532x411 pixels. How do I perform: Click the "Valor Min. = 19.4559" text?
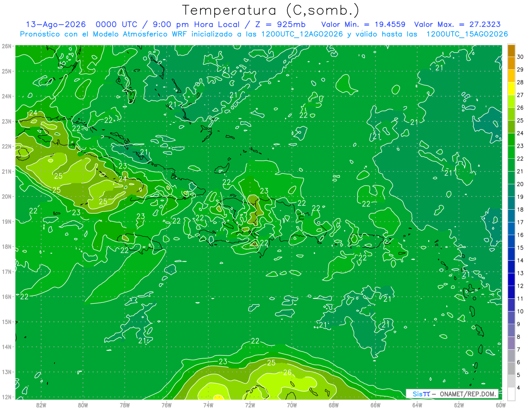pos(364,24)
